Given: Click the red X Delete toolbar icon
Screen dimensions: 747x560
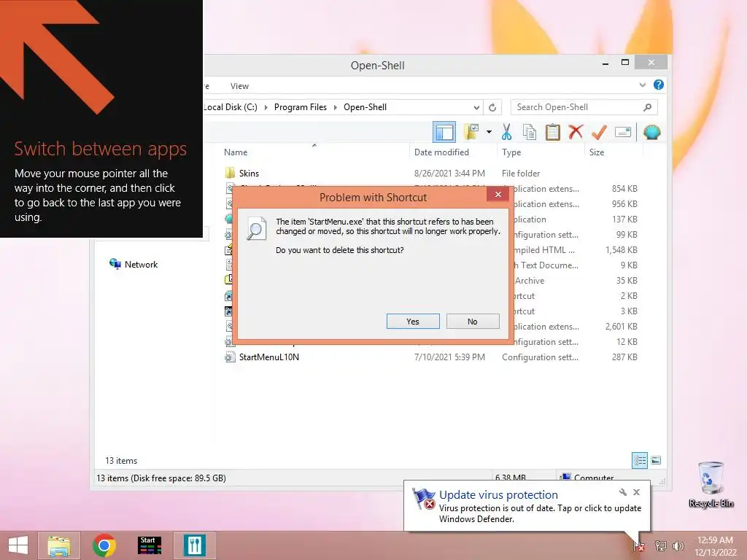Looking at the screenshot, I should point(576,132).
